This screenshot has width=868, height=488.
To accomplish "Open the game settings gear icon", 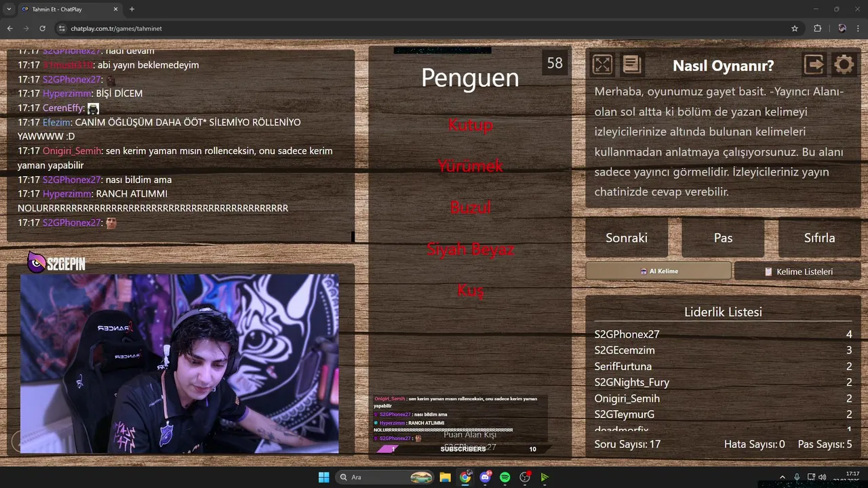I will coord(844,64).
